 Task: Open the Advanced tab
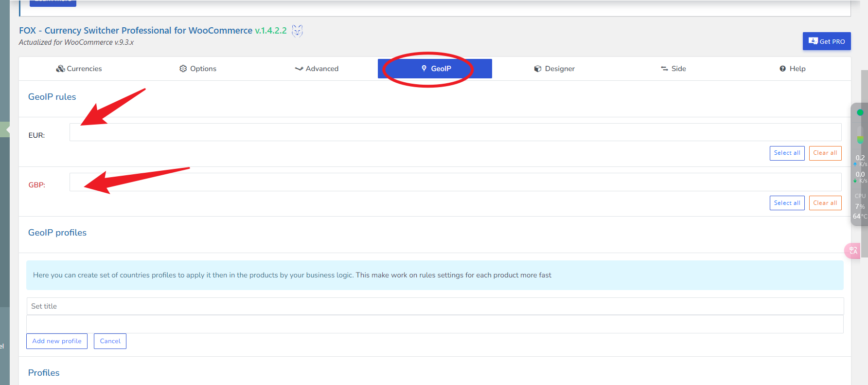coord(317,69)
